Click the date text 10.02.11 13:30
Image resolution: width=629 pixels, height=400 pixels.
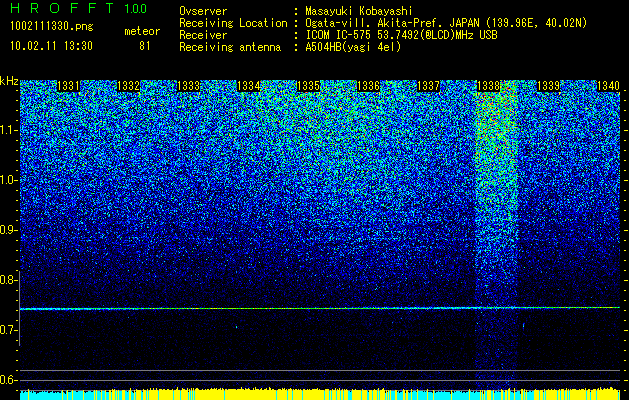(x=51, y=46)
